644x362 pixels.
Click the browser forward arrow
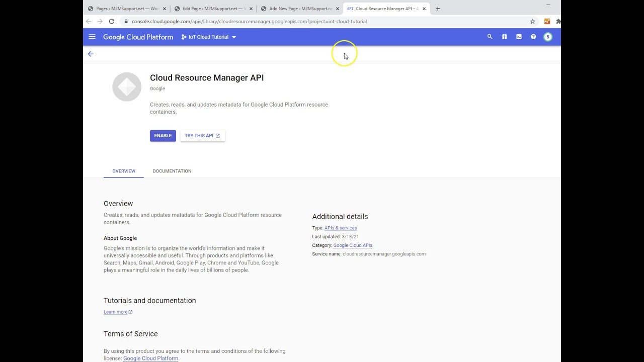tap(100, 22)
